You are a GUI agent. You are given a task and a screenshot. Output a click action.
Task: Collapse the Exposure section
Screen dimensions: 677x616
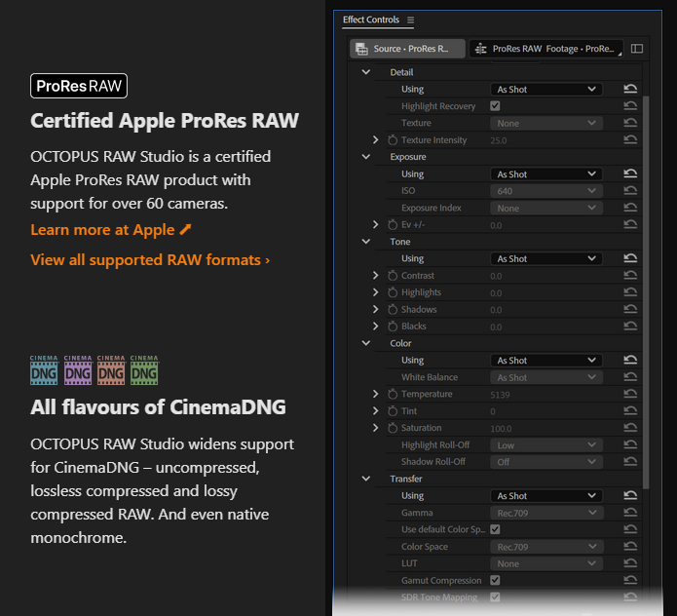(x=365, y=157)
